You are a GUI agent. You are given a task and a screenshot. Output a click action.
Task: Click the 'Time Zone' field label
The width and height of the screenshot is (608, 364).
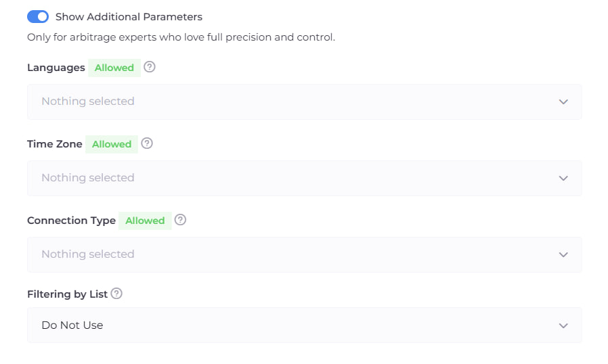click(x=55, y=144)
